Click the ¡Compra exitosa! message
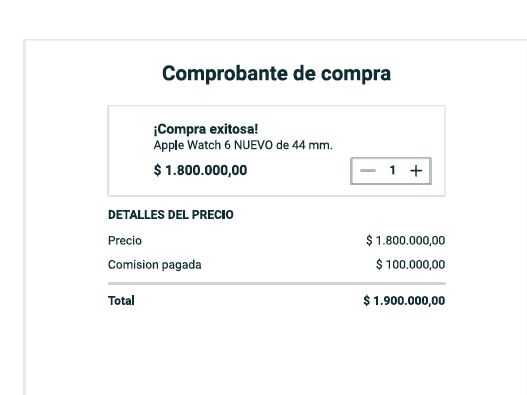The image size is (527, 395). click(x=206, y=129)
